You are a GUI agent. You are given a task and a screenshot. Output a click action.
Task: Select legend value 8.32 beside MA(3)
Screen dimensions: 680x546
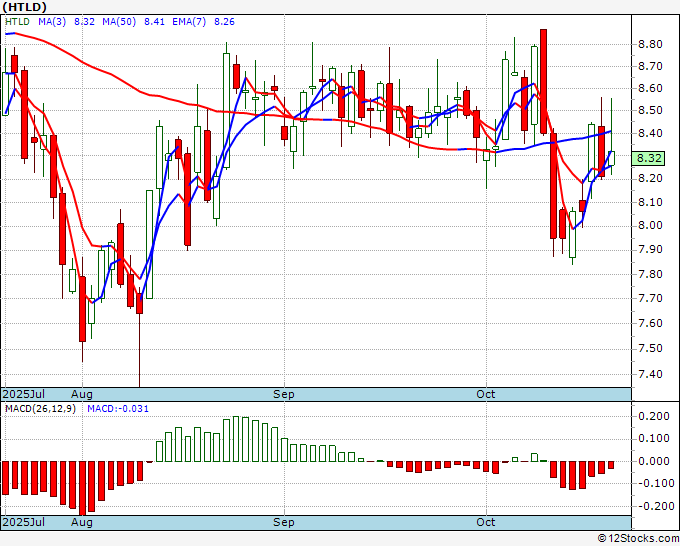[x=84, y=22]
